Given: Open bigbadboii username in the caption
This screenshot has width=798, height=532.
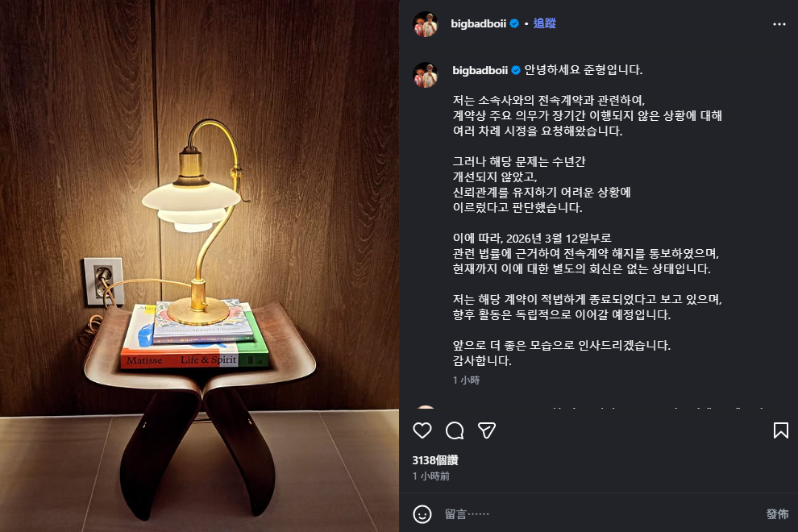Looking at the screenshot, I should pyautogui.click(x=480, y=70).
